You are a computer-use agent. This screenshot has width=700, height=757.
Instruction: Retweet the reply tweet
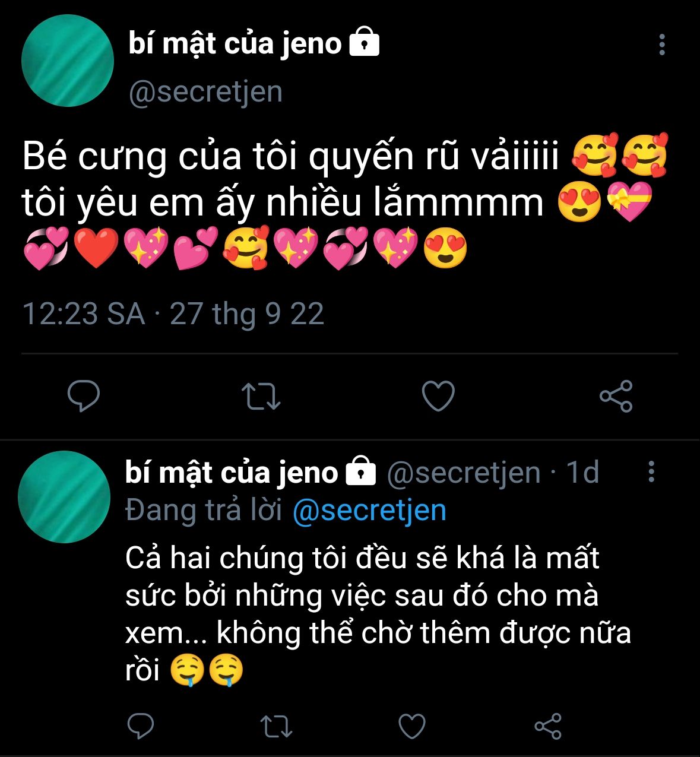pyautogui.click(x=277, y=726)
